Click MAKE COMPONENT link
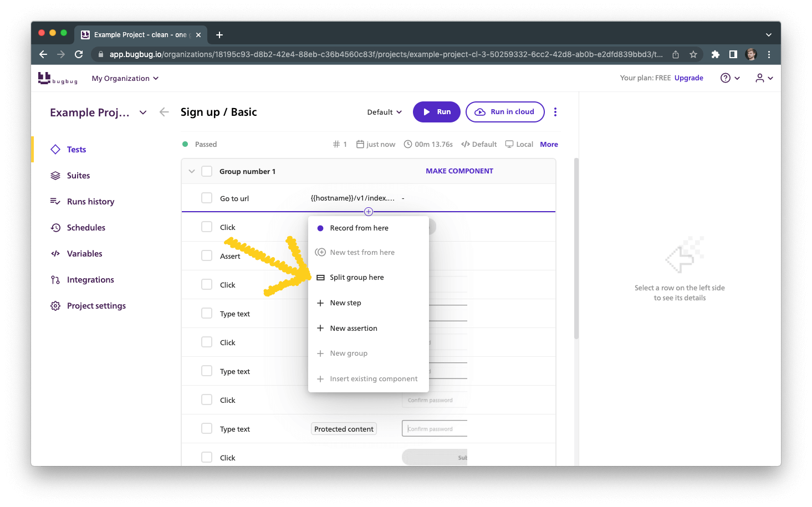Screen dimensions: 812x507 459,171
